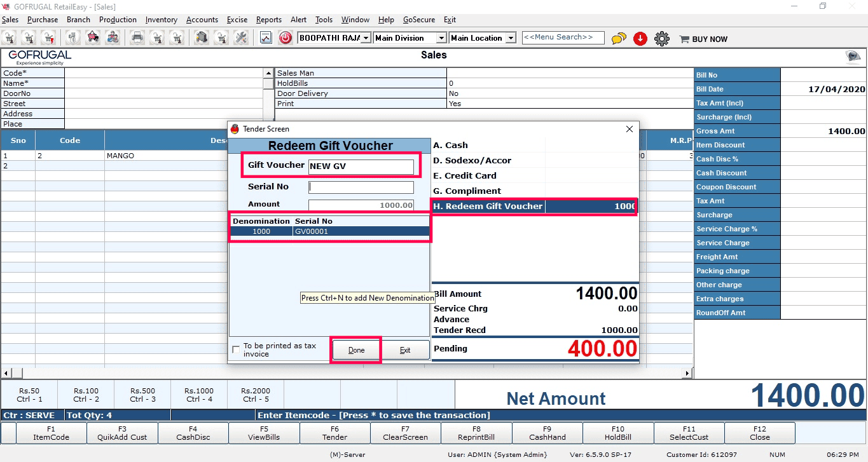
Task: Open the gear settings icon
Action: pos(662,39)
